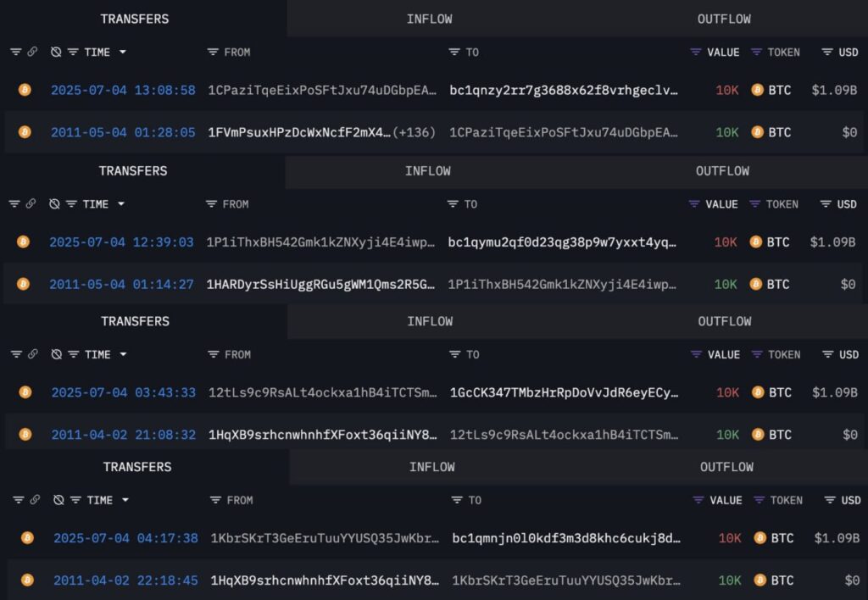This screenshot has width=868, height=600.
Task: Click the USD filter icon in the bottom panel
Action: pos(830,500)
